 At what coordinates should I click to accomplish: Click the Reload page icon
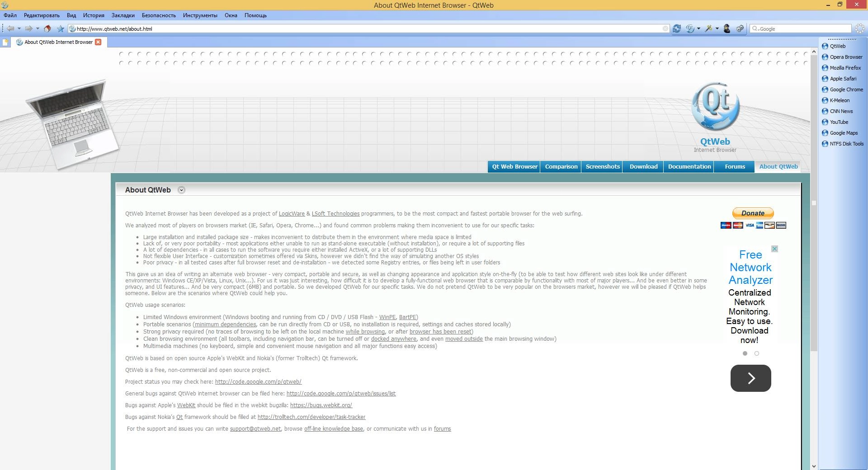point(677,28)
